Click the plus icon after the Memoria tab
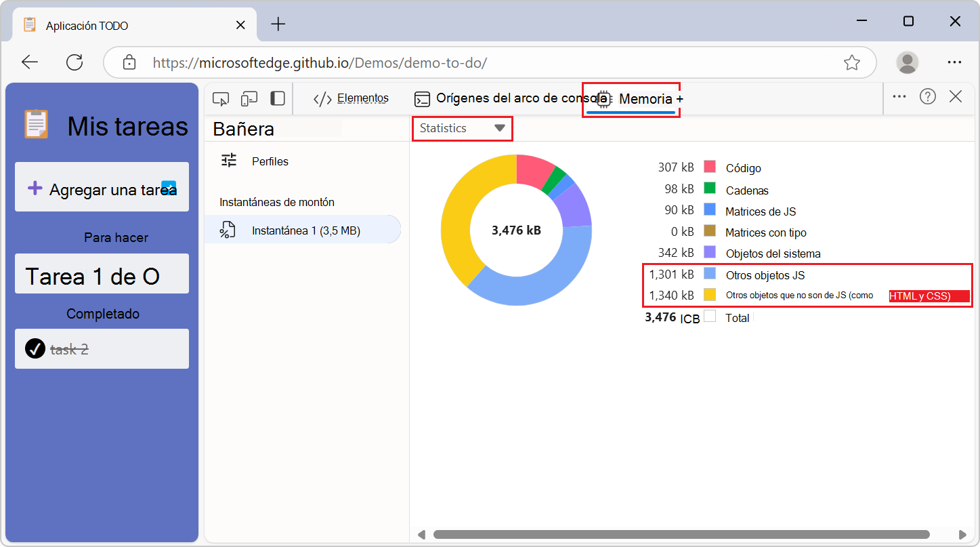The width and height of the screenshot is (980, 547). 679,100
